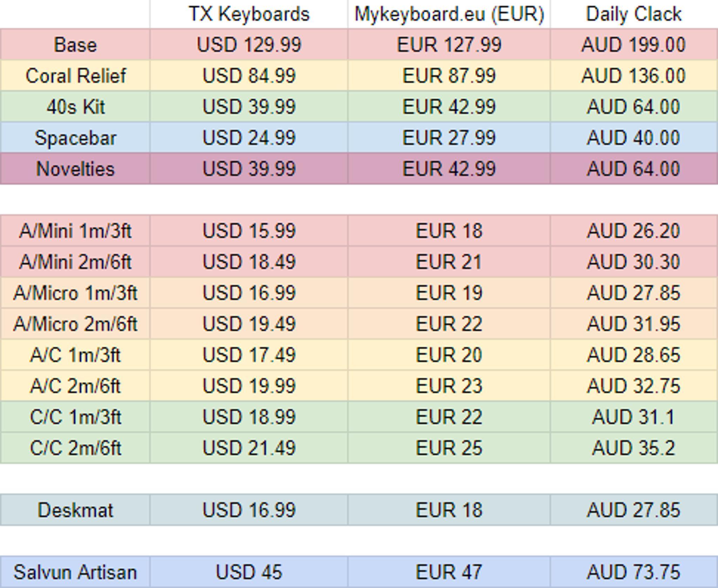Click the A/Micro 2m/6ft row label
718x588 pixels.
(x=75, y=324)
